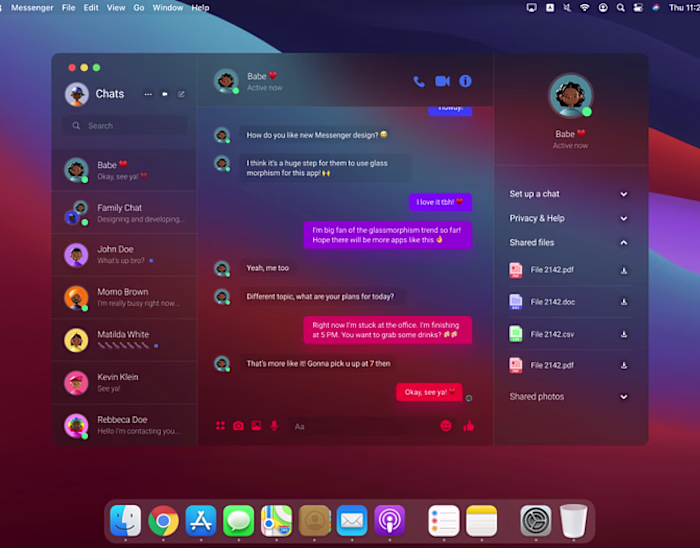Open the Go menu
Image resolution: width=700 pixels, height=548 pixels.
click(x=139, y=8)
